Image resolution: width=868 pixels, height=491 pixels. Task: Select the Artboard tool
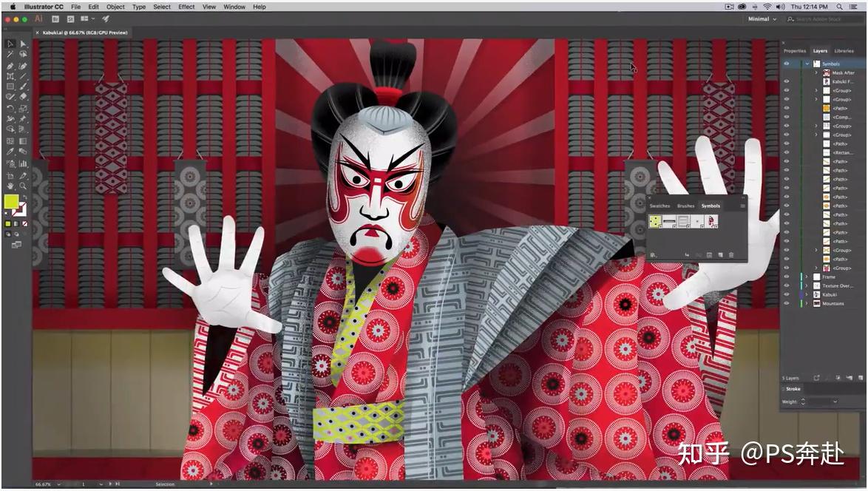[x=10, y=175]
